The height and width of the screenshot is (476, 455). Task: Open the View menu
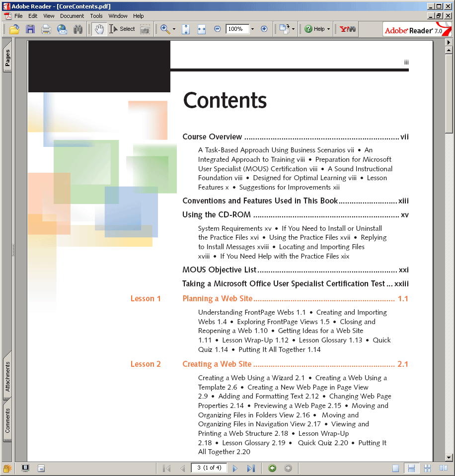(x=49, y=16)
